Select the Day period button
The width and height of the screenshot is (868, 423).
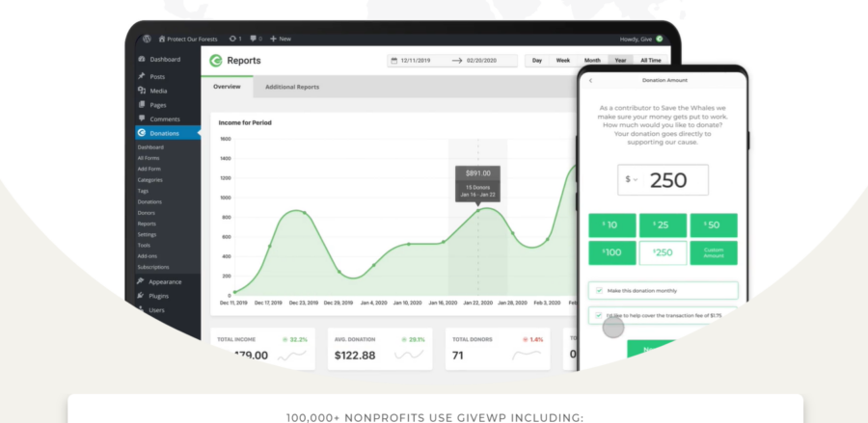pos(537,61)
